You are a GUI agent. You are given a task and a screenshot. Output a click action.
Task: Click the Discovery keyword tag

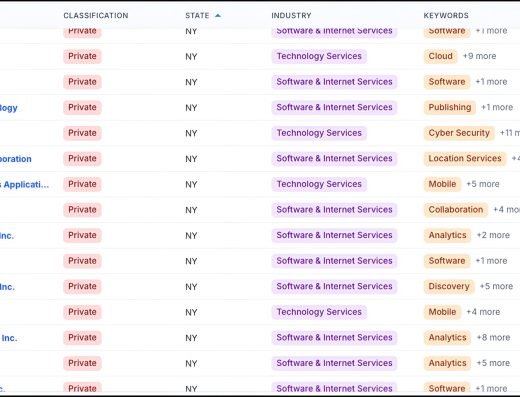point(449,286)
